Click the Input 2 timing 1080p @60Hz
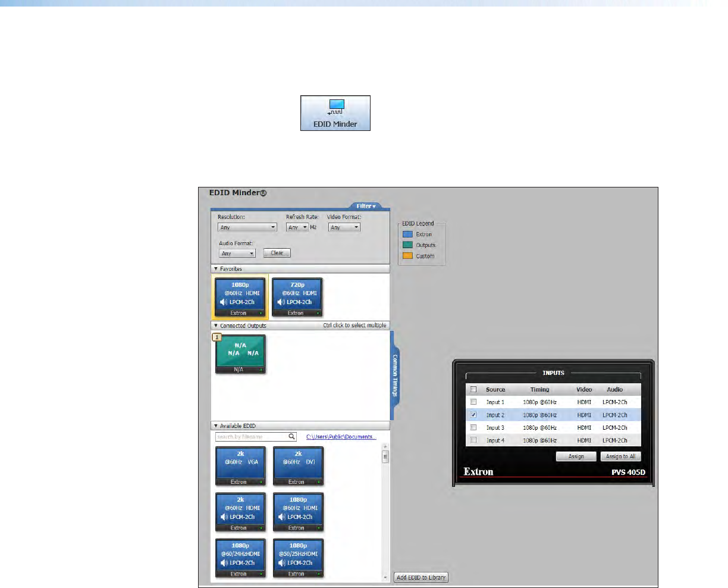Viewport: 728px width, 588px height. pyautogui.click(x=540, y=415)
